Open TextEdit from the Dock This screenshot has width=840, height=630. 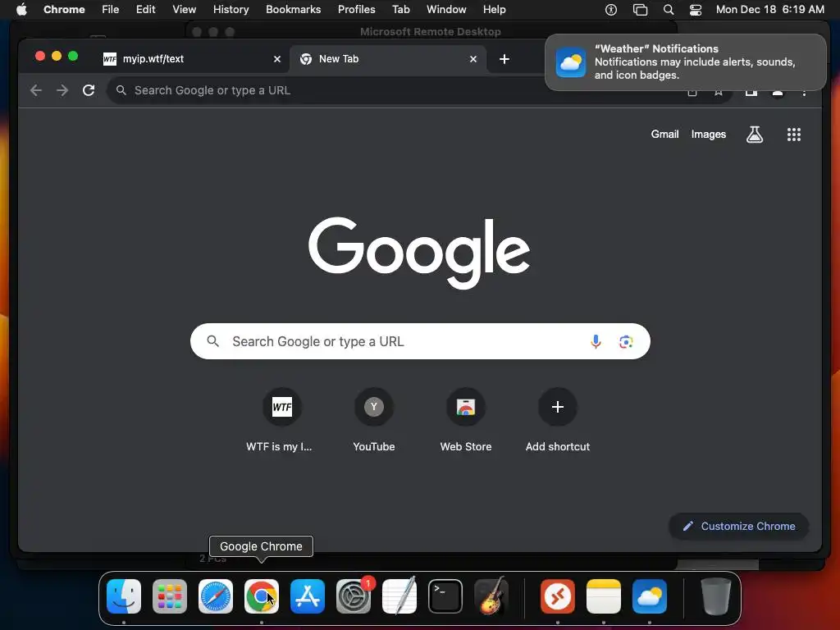click(399, 596)
